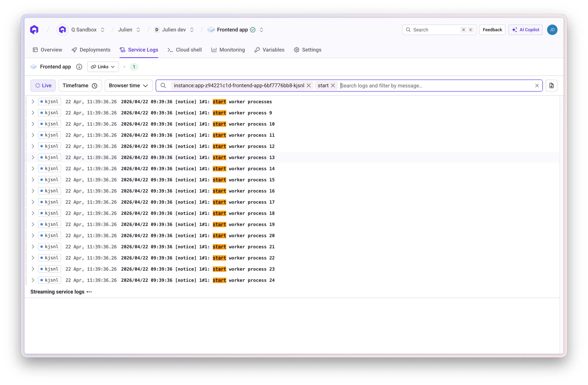Viewport: 588px width, 385px height.
Task: Click the log search magnifier icon
Action: 163,86
